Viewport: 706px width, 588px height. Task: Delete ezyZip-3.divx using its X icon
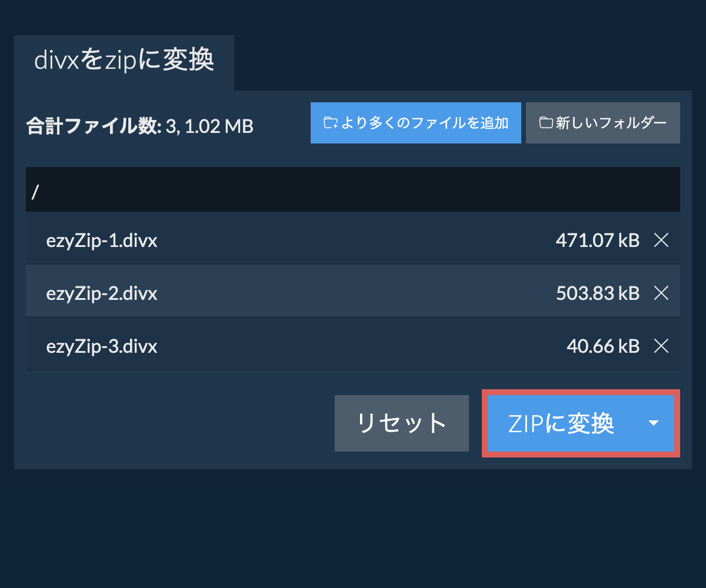(661, 346)
